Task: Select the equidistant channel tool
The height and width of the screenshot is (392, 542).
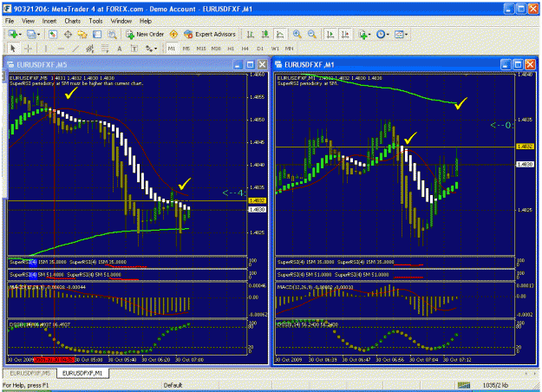Action: pyautogui.click(x=90, y=49)
